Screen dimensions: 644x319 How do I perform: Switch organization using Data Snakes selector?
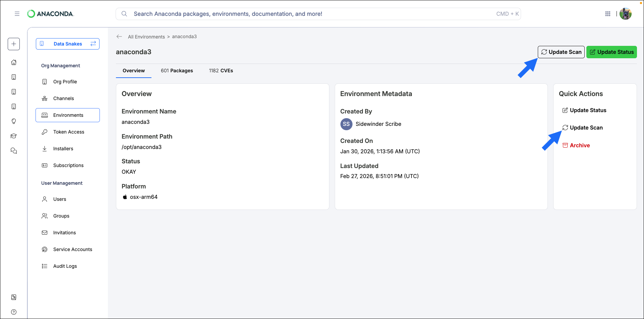(x=68, y=44)
